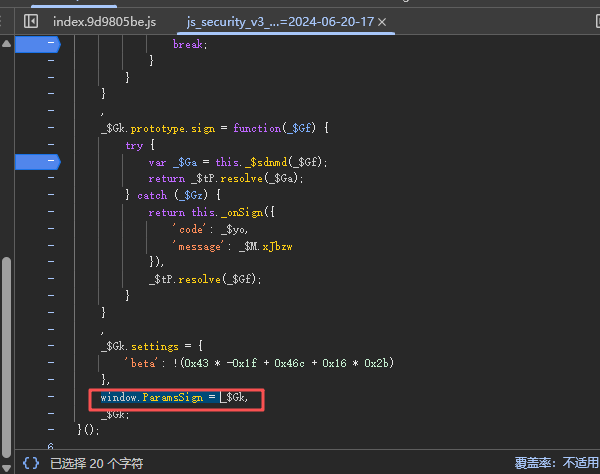The image size is (600, 474).
Task: Click the scrollbar up arrow
Action: coord(6,44)
